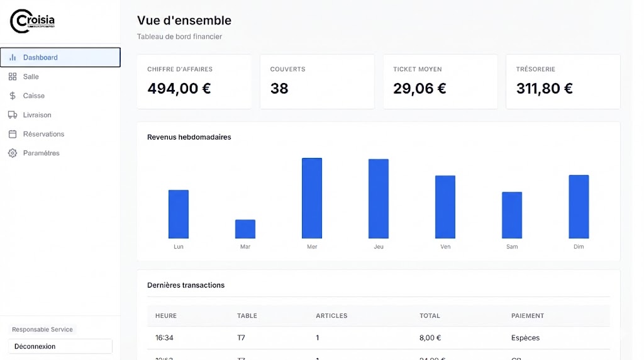Select the Chiffre d'affaires card
This screenshot has width=644, height=360.
(194, 82)
